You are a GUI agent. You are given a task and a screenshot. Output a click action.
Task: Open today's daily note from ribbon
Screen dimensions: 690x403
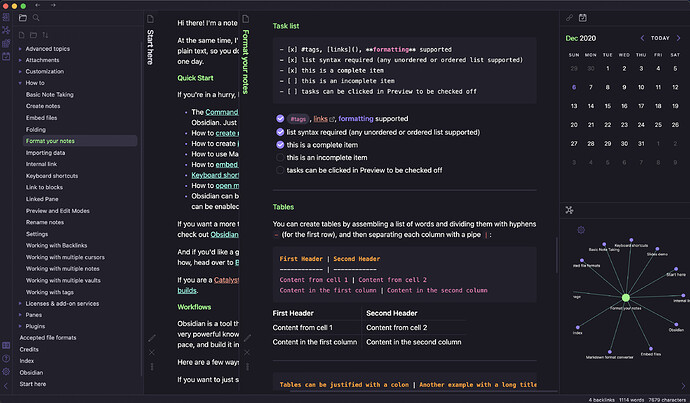[6, 56]
